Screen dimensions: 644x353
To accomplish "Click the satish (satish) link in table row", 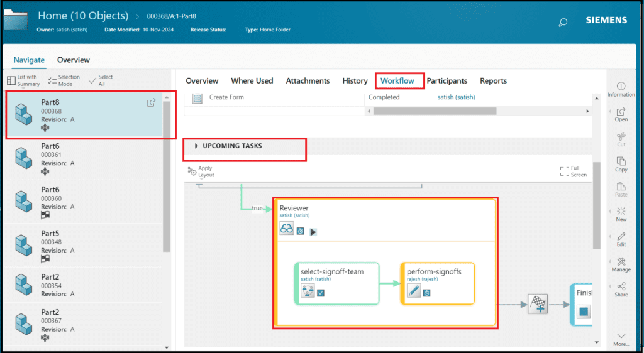I will tap(456, 97).
